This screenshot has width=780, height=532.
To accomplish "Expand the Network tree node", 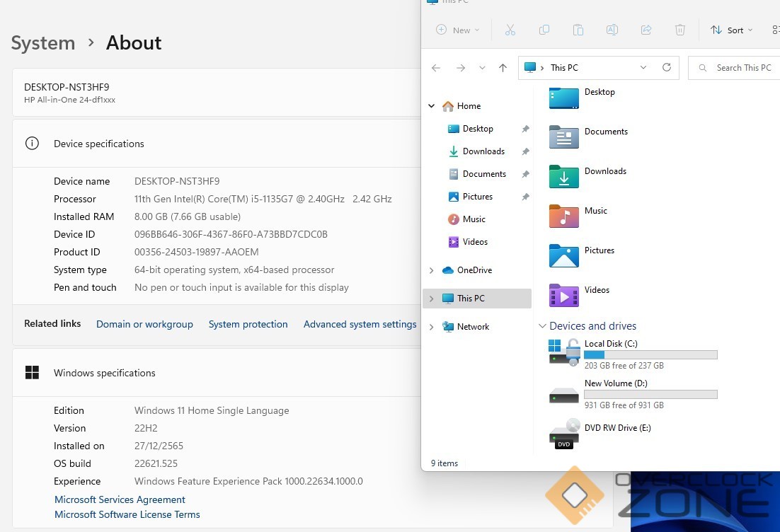I will (431, 327).
